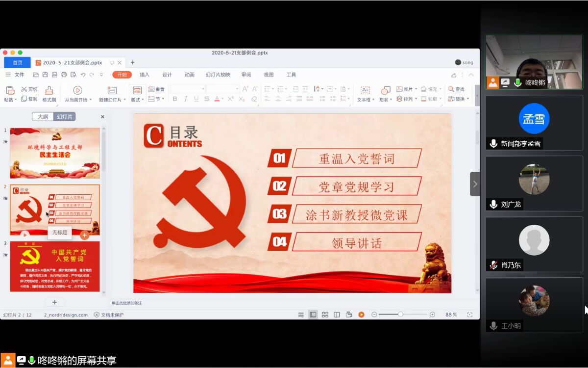Open the Paste (粘贴) dropdown arrow
Viewport: 588px width, 368px height.
point(16,99)
